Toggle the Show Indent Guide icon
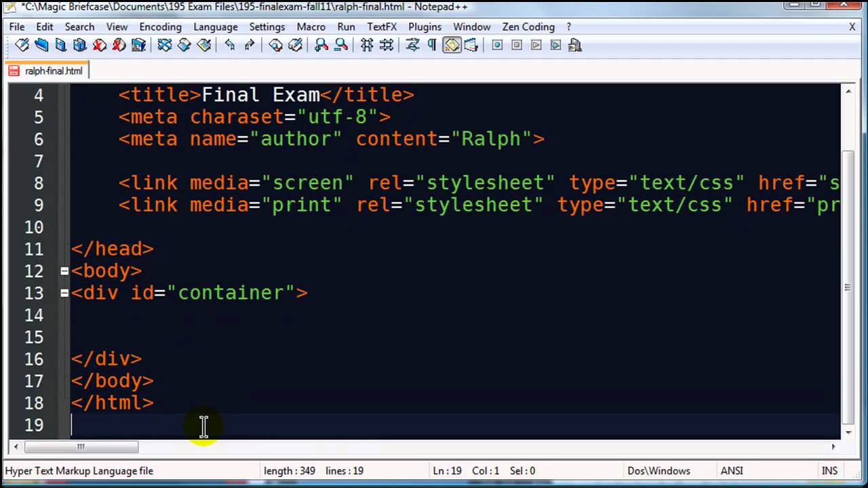Viewport: 868px width, 488px height. [x=452, y=45]
